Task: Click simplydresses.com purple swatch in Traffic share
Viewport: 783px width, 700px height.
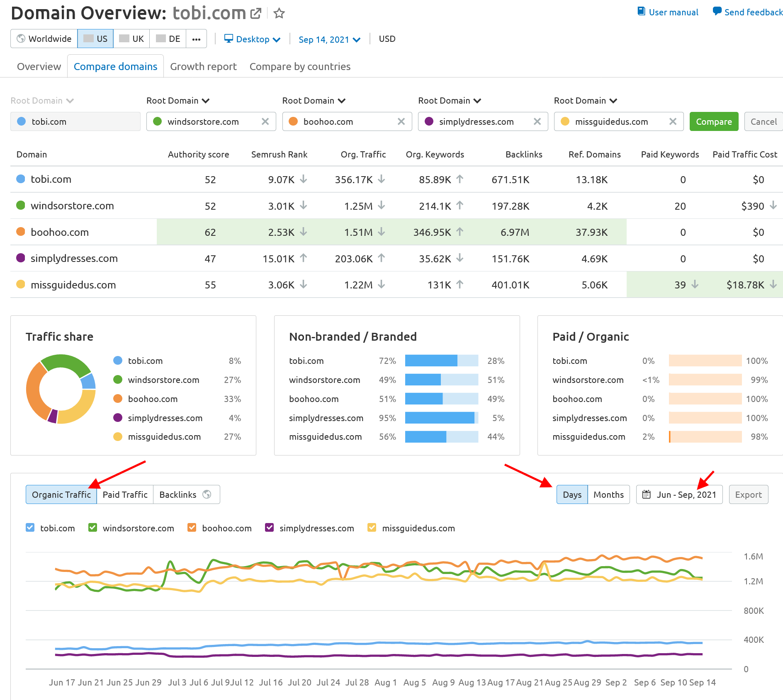Action: (118, 418)
